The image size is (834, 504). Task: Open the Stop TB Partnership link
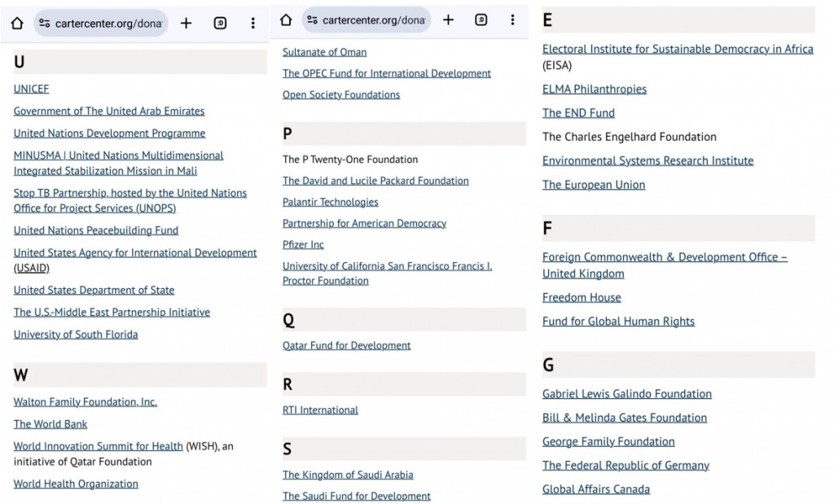pyautogui.click(x=130, y=200)
